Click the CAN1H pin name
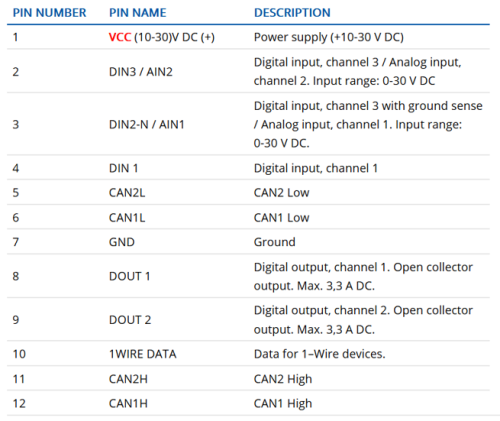 (128, 404)
